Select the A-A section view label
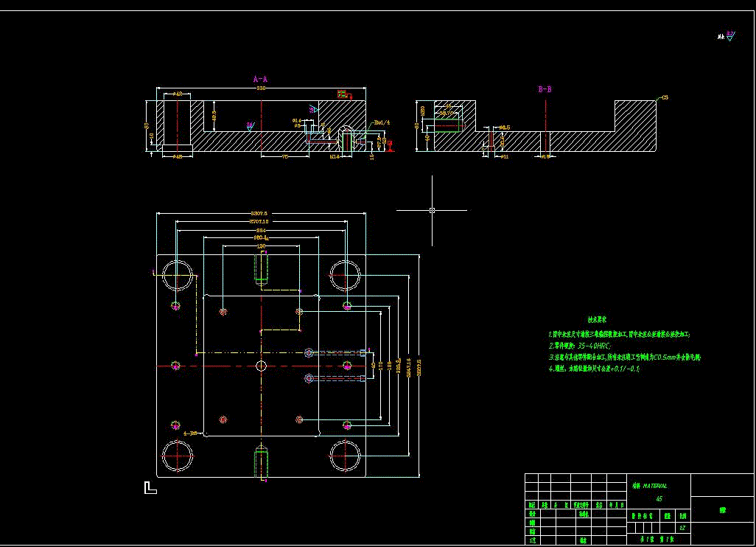 [x=260, y=79]
